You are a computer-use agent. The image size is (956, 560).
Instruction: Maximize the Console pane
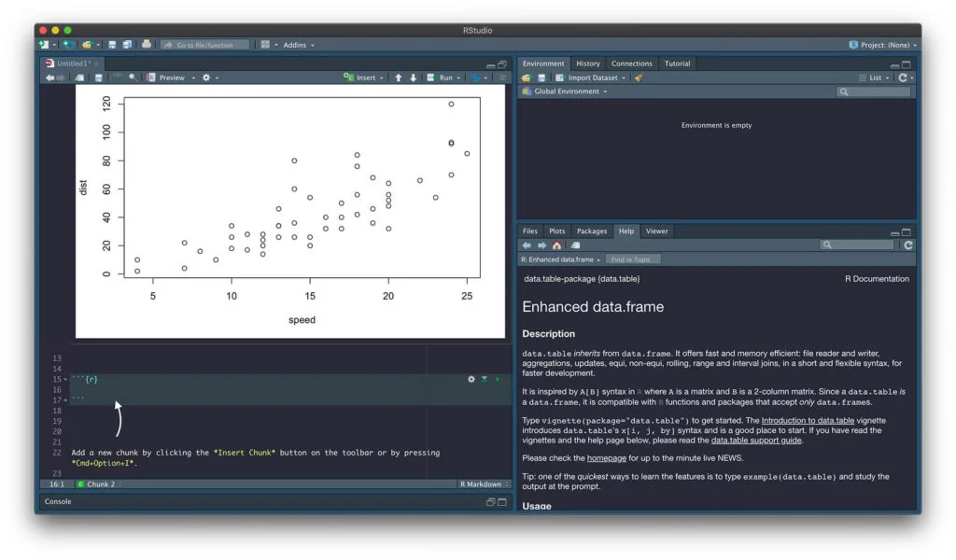(502, 501)
